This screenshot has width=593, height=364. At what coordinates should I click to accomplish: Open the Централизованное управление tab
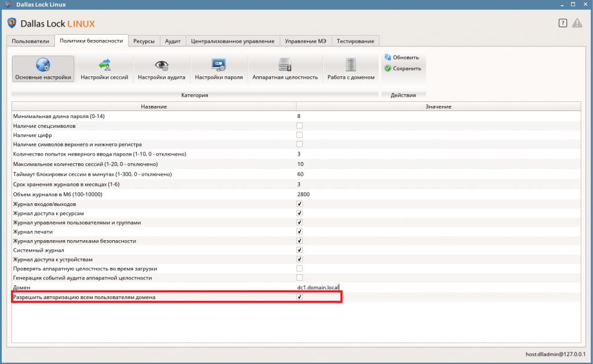click(x=233, y=41)
